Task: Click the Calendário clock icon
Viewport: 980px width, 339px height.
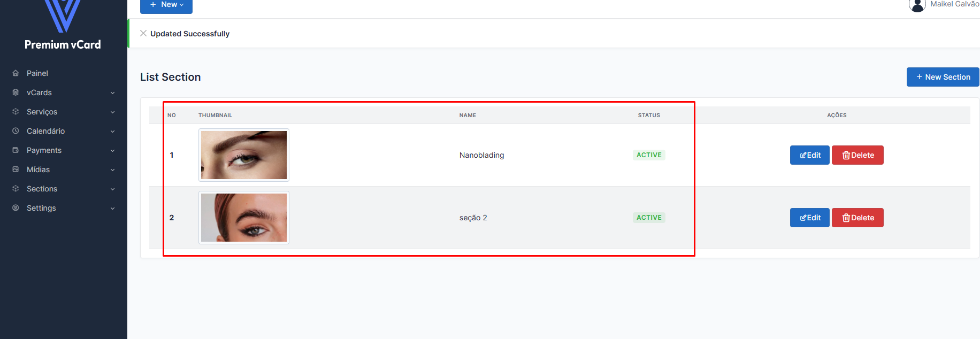Action: click(16, 131)
